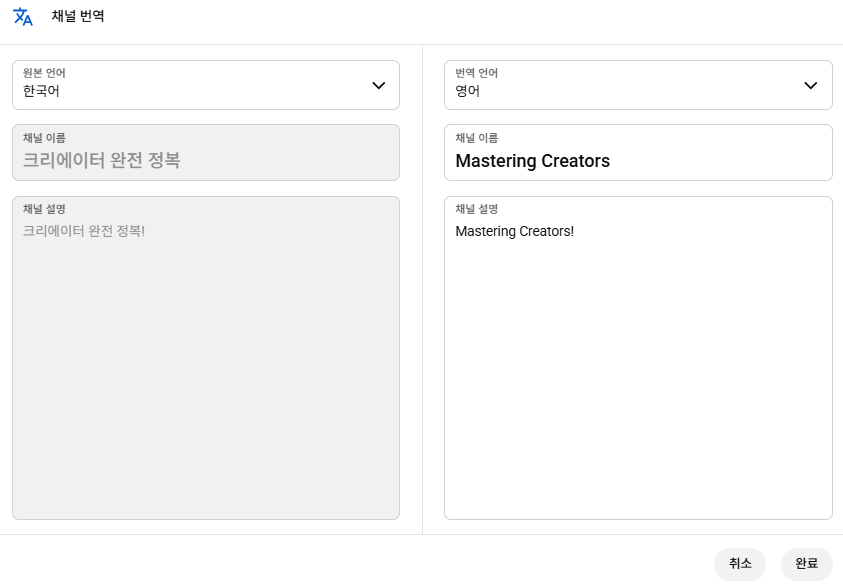The height and width of the screenshot is (587, 843).
Task: Select the 영어 target language value
Action: click(x=468, y=91)
